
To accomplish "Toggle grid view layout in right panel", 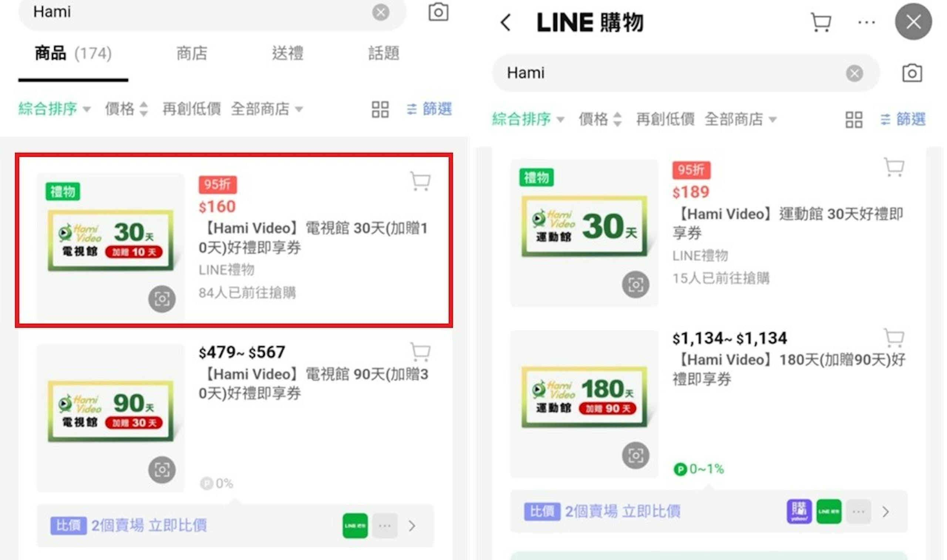I will [x=853, y=120].
